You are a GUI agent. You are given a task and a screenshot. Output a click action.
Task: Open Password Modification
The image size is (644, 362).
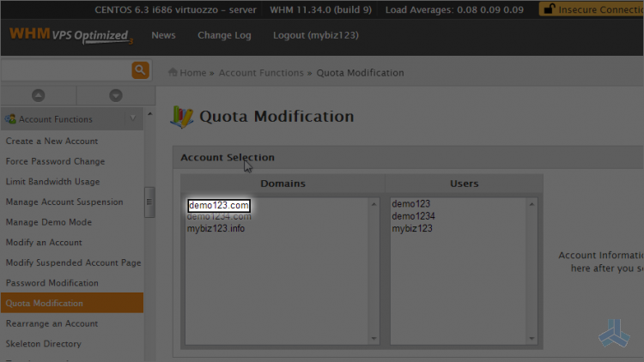click(52, 283)
